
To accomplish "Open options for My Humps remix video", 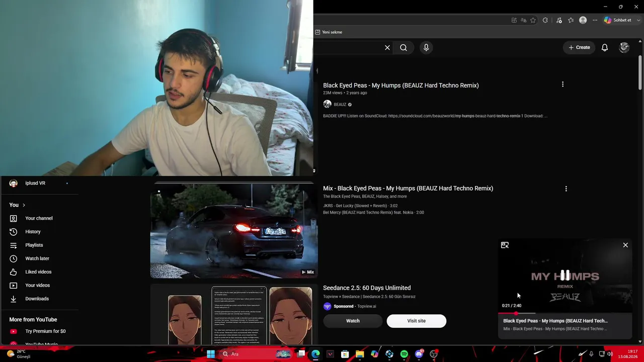I will pos(562,84).
